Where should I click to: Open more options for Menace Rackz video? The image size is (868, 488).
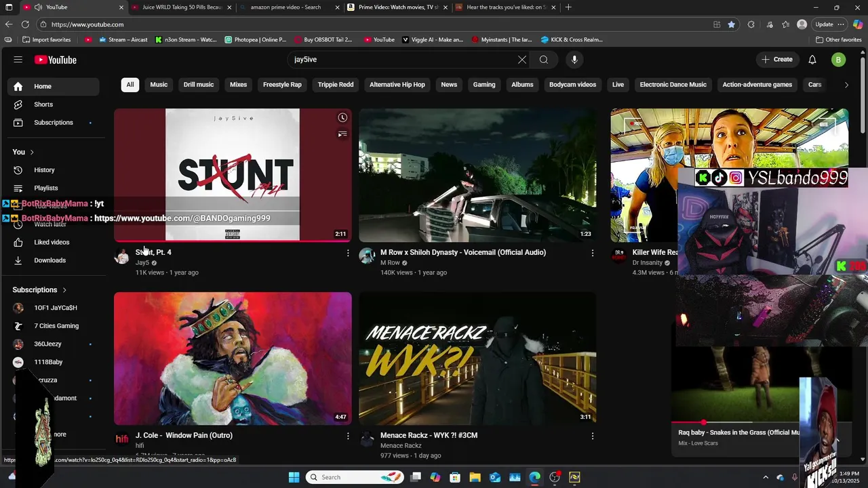point(593,436)
